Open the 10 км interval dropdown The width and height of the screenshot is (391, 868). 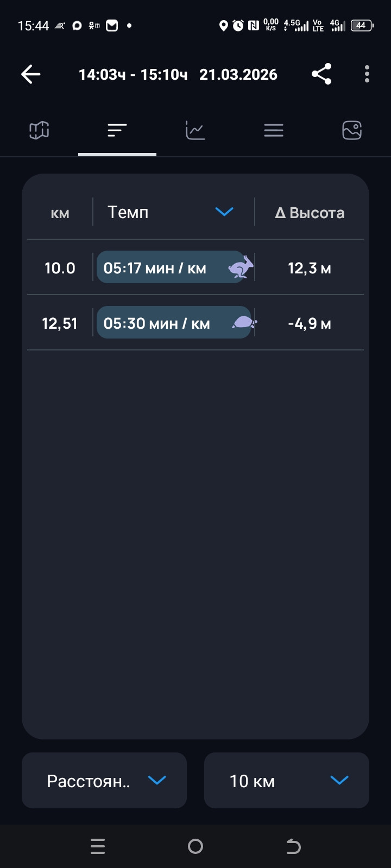[x=287, y=780]
